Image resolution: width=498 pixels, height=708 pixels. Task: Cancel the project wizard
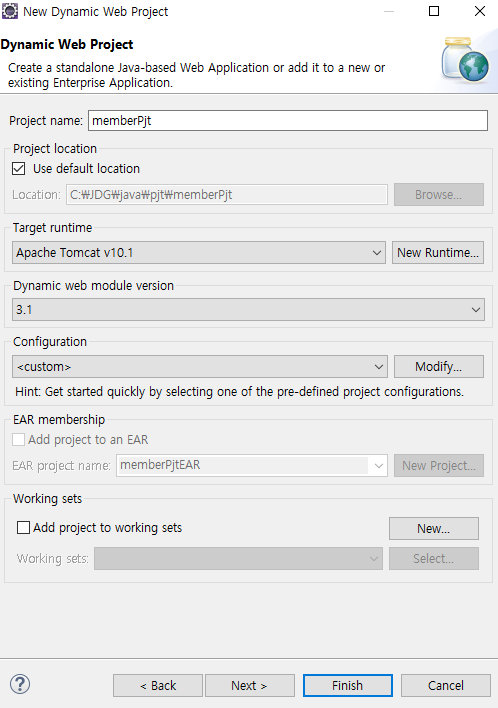click(x=446, y=685)
